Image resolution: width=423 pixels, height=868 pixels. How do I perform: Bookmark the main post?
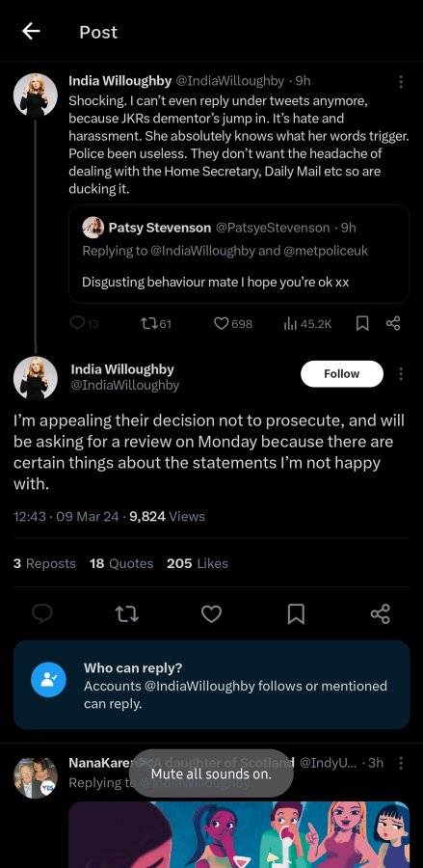click(297, 614)
